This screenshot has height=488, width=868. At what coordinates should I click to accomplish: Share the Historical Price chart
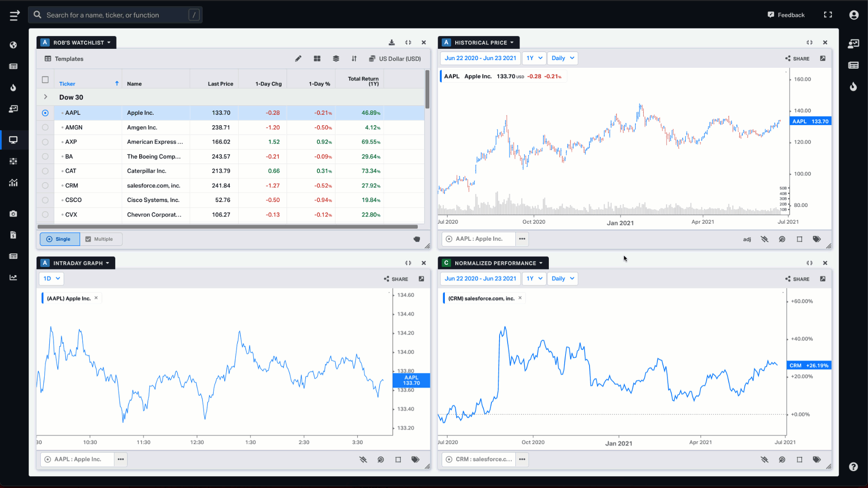click(797, 58)
